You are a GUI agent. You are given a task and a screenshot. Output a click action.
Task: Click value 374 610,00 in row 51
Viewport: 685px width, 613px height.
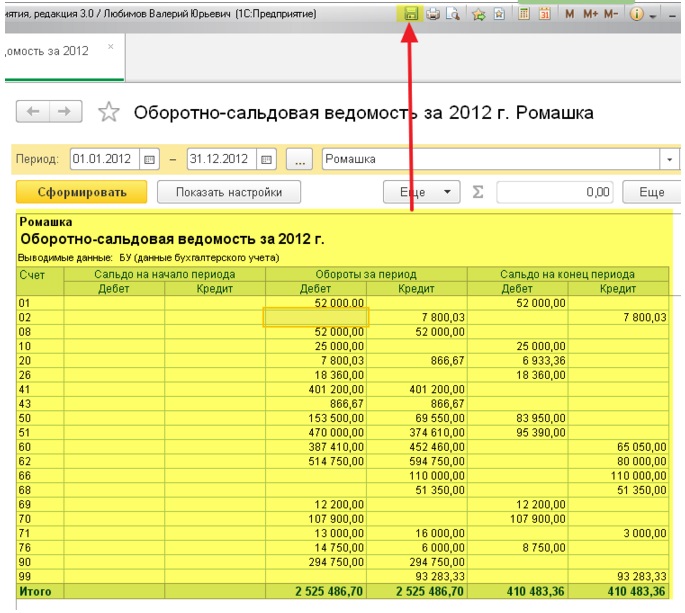point(437,433)
